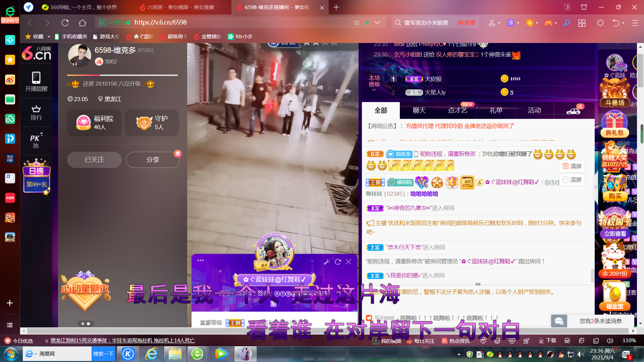Screen dimensions: 644x362
Task: Open the 下载 downloads button in status bar
Action: pyautogui.click(x=547, y=341)
